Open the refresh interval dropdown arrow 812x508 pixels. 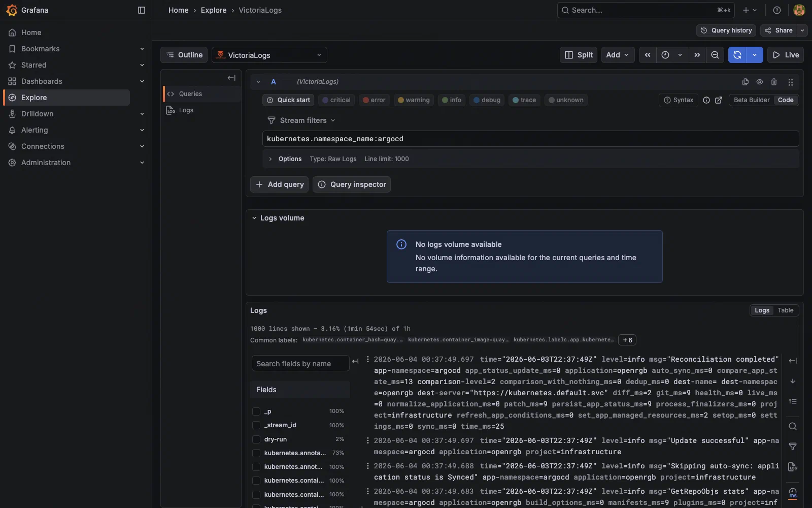755,55
